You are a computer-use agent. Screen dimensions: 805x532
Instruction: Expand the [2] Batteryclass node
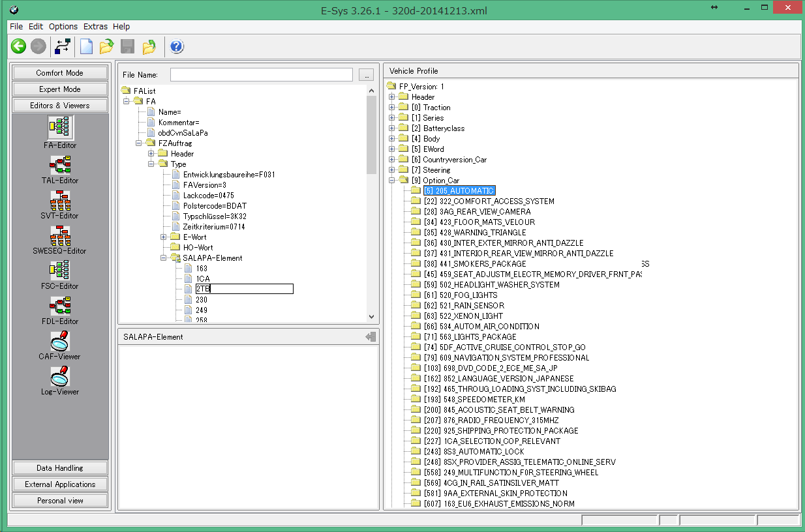pos(392,128)
